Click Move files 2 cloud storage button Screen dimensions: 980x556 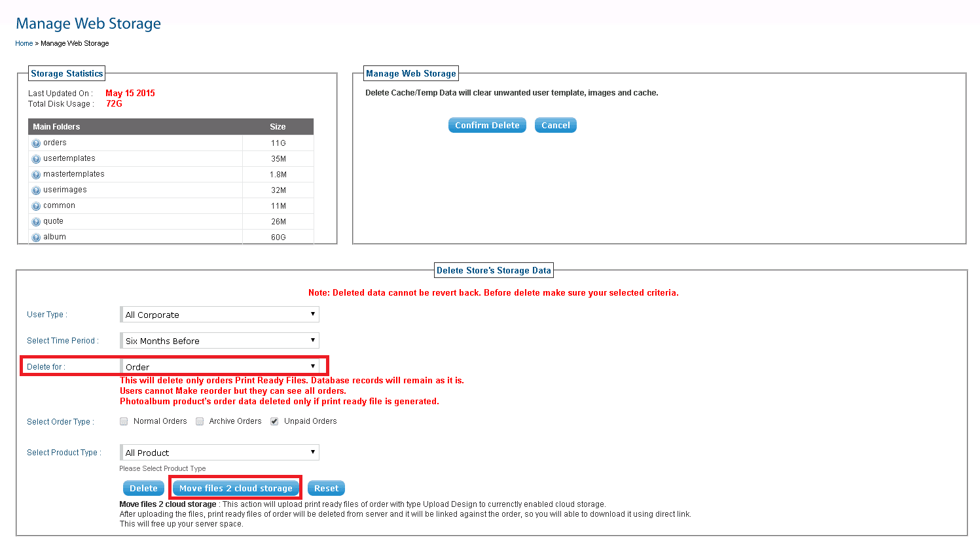point(236,489)
